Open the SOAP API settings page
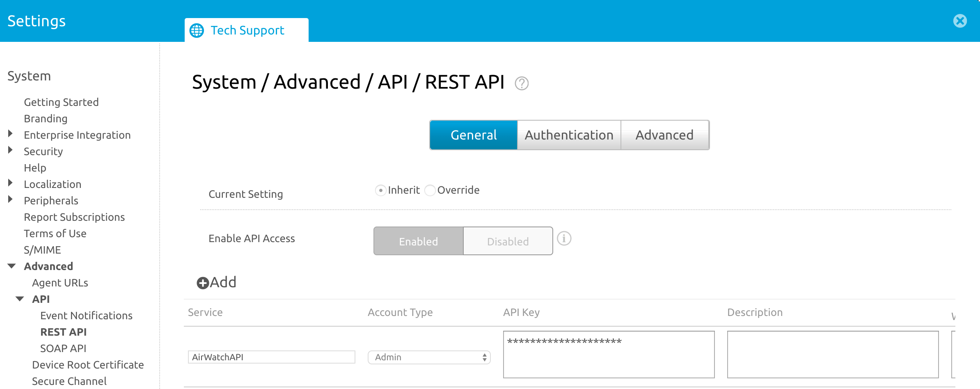The height and width of the screenshot is (389, 980). tap(63, 348)
